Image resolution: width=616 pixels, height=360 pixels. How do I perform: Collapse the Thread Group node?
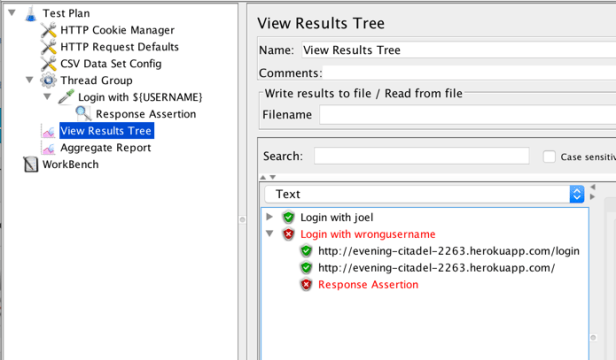click(x=29, y=80)
